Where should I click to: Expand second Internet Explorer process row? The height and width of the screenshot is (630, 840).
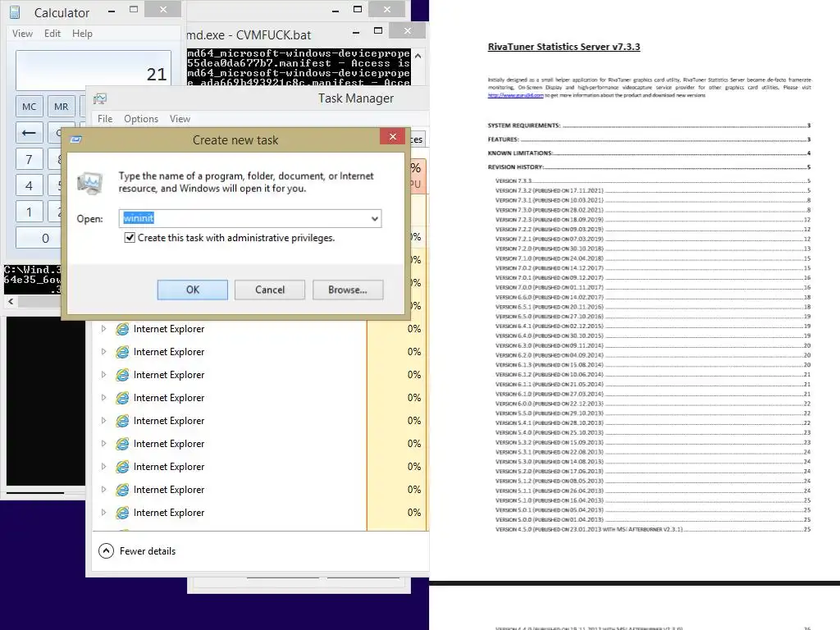103,352
